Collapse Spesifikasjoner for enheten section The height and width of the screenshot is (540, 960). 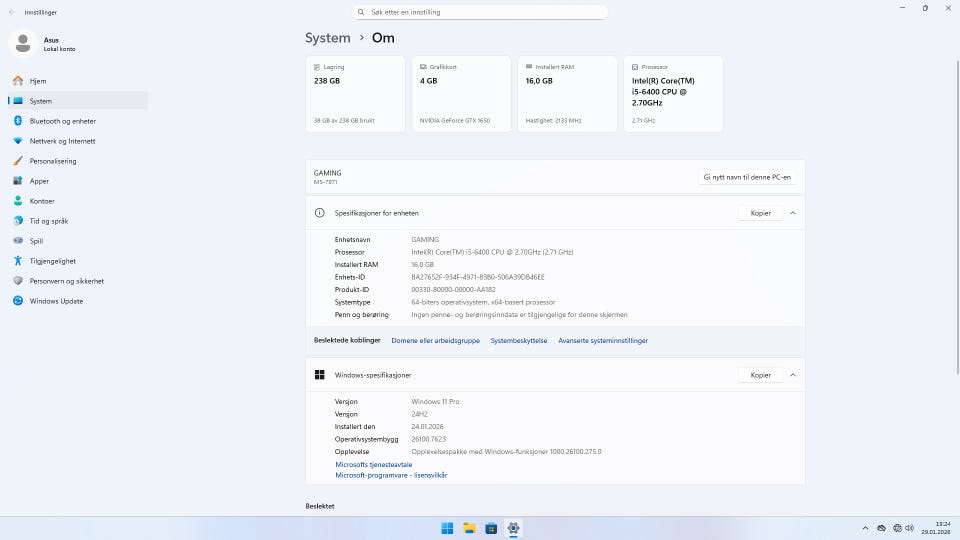point(793,213)
